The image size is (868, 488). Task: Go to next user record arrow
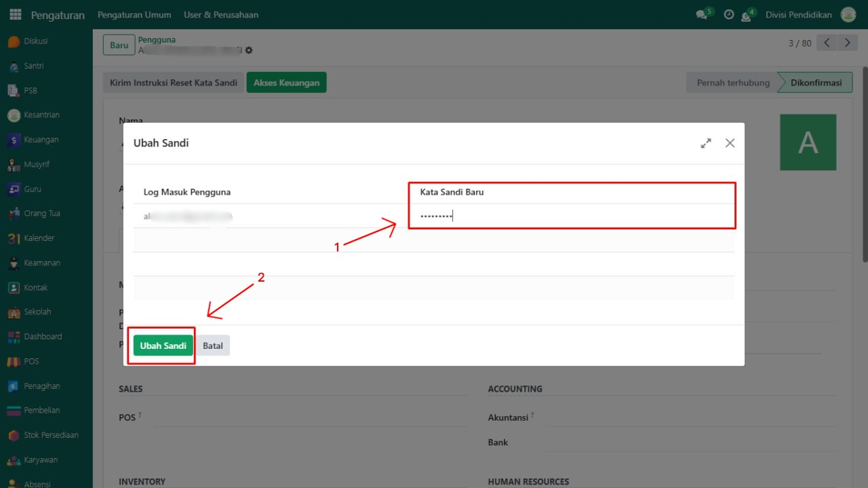[x=847, y=43]
